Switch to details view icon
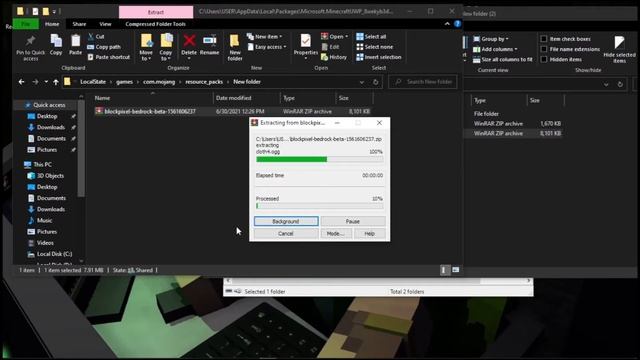640x360 pixels. [x=444, y=270]
